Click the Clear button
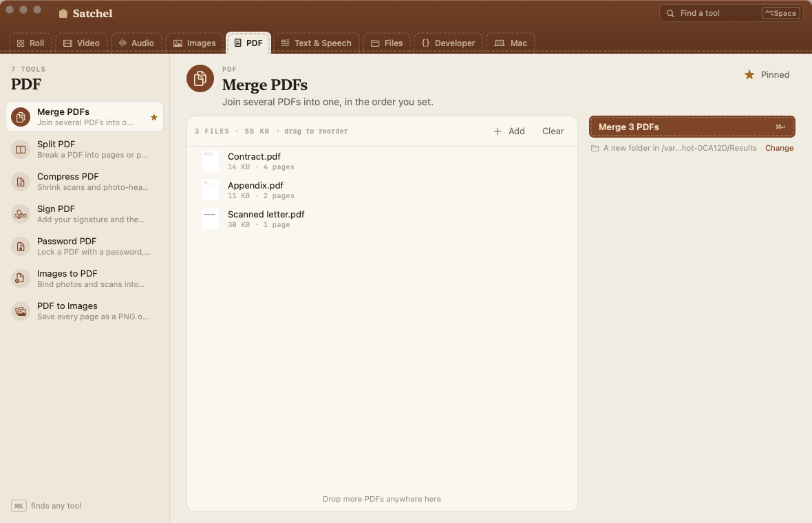 [x=553, y=131]
